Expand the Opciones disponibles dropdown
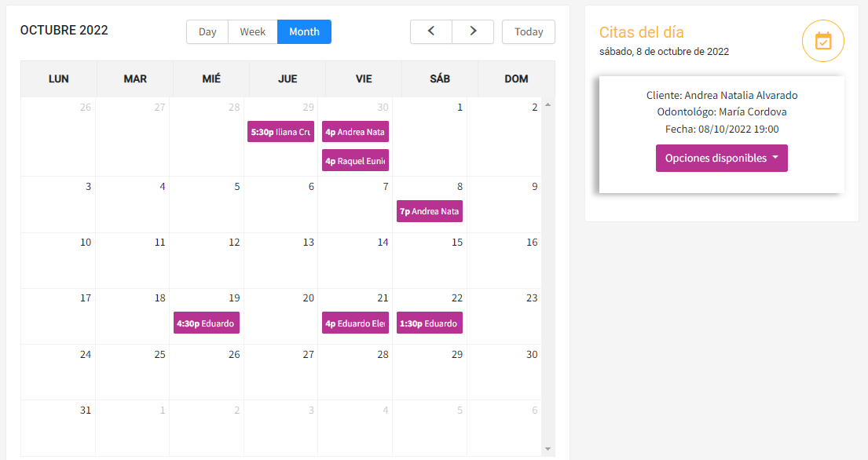 point(721,158)
